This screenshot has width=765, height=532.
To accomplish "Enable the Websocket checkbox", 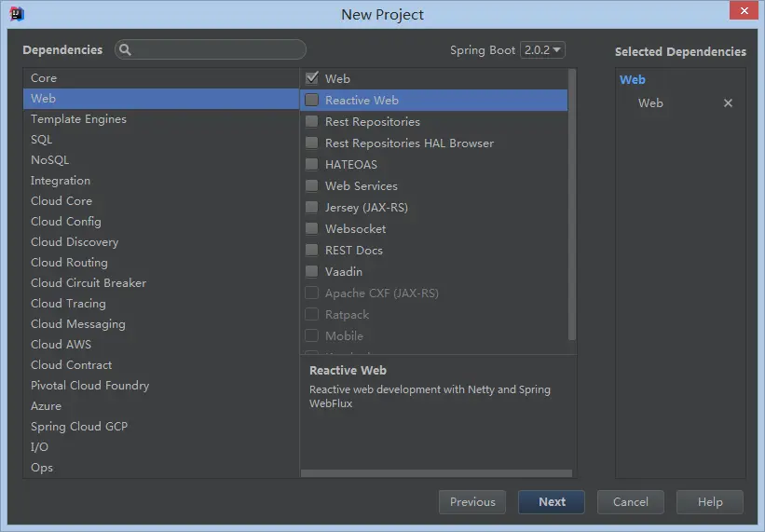I will (x=312, y=228).
